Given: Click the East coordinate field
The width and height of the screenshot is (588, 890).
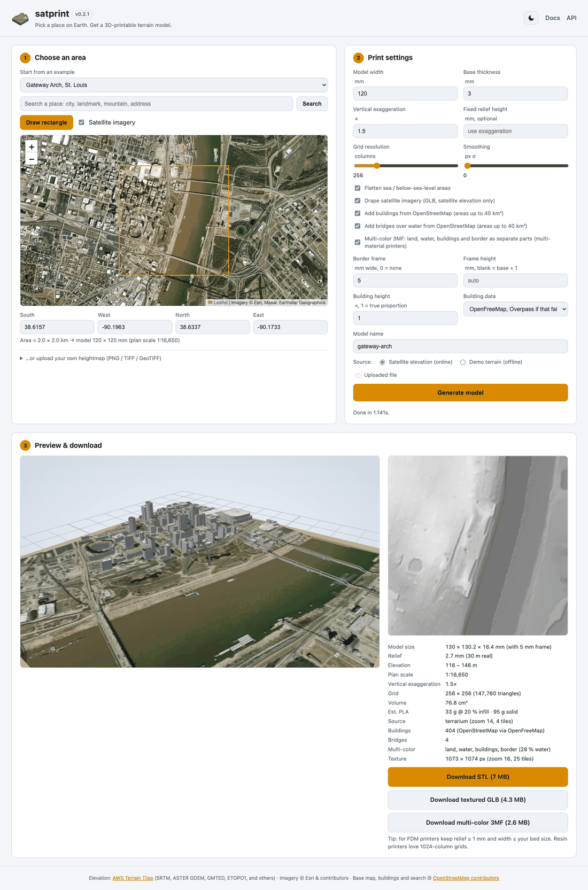Looking at the screenshot, I should pos(290,327).
